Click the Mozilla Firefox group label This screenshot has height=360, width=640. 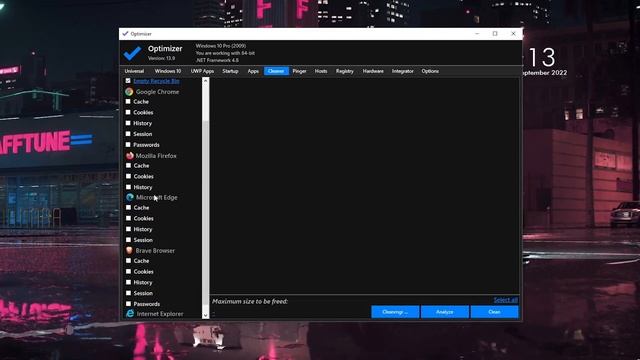coord(156,156)
